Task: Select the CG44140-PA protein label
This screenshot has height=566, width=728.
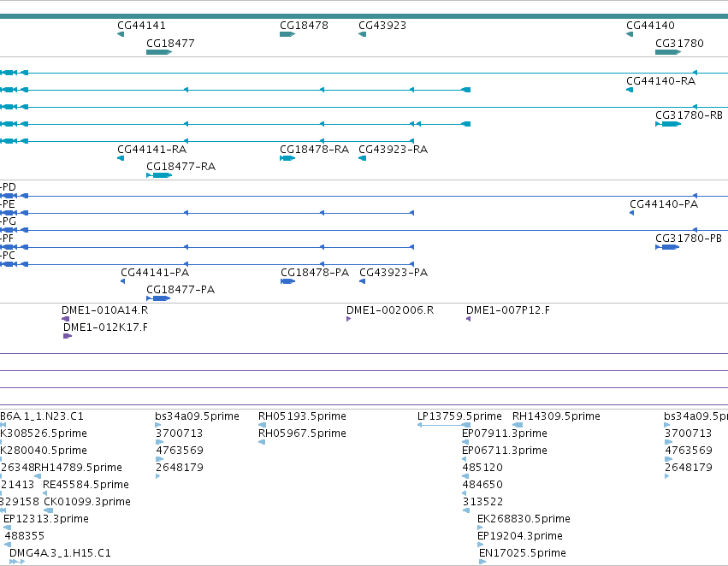Action: click(x=664, y=204)
